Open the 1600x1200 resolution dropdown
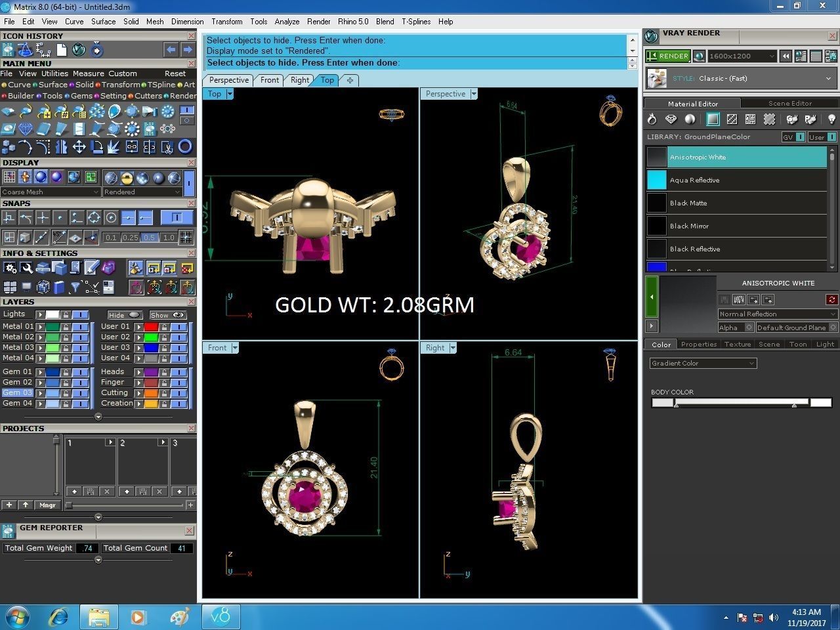 pyautogui.click(x=742, y=56)
